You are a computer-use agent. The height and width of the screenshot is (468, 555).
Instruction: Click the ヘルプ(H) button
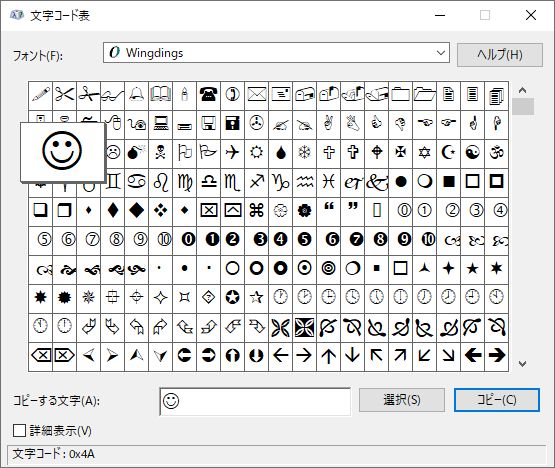pyautogui.click(x=500, y=55)
